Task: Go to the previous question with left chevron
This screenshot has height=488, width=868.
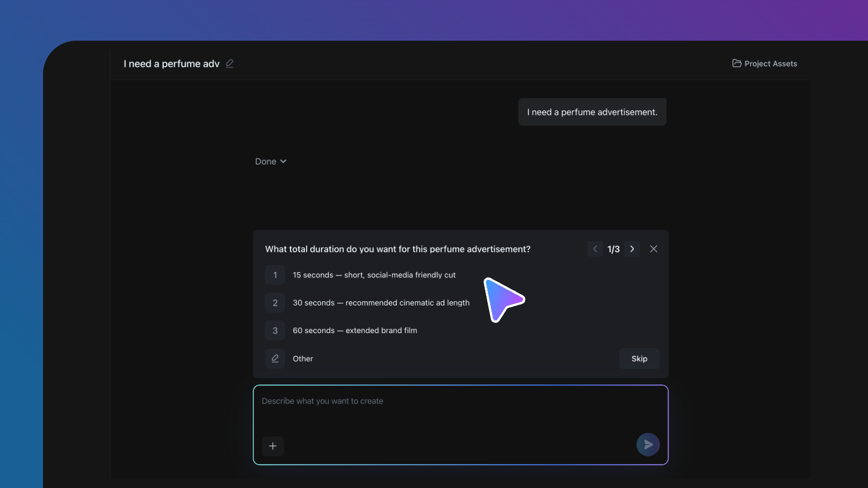Action: (595, 249)
